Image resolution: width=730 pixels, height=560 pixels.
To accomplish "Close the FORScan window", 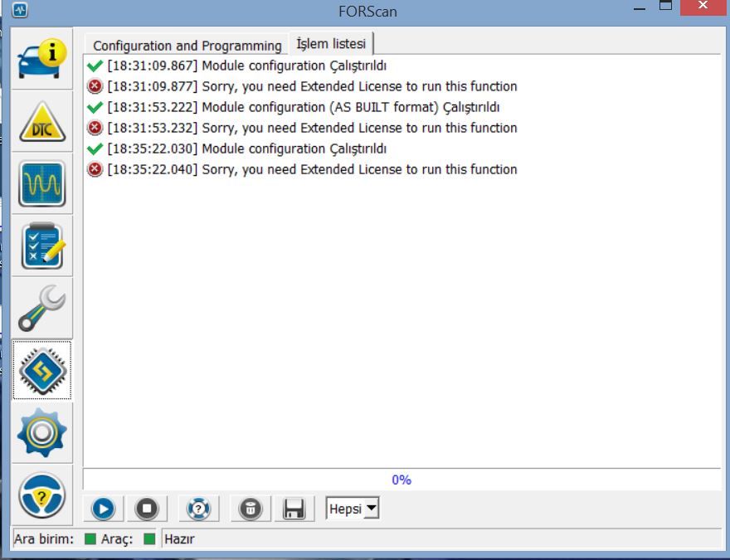I will tap(703, 7).
